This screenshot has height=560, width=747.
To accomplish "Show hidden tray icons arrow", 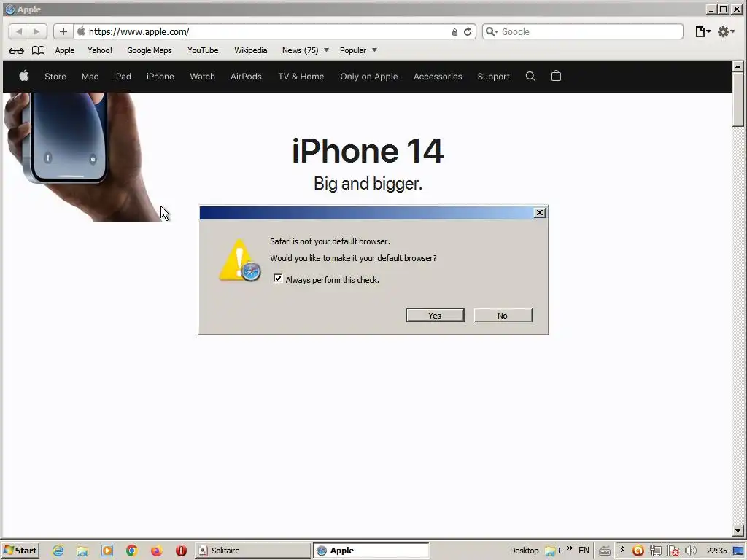I will pos(622,550).
